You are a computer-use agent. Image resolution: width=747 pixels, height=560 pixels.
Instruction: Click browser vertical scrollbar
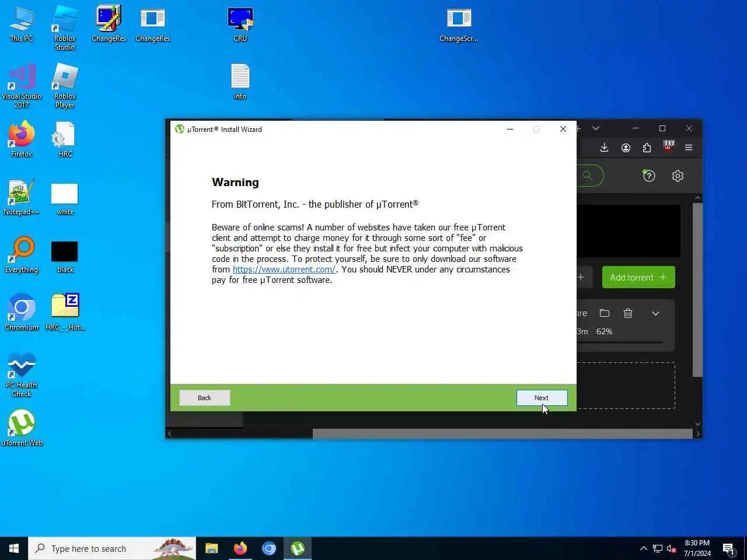697,290
